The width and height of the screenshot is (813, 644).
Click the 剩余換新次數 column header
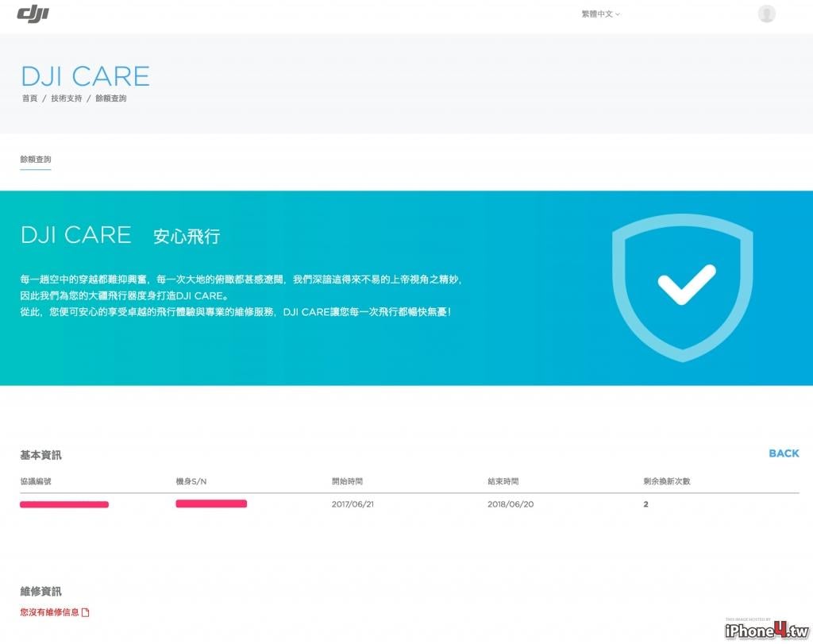coord(667,481)
